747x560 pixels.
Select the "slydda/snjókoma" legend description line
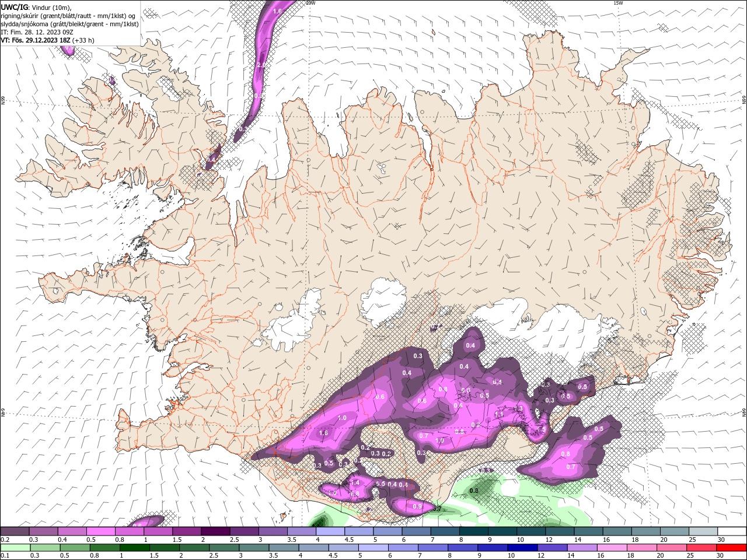[70, 24]
